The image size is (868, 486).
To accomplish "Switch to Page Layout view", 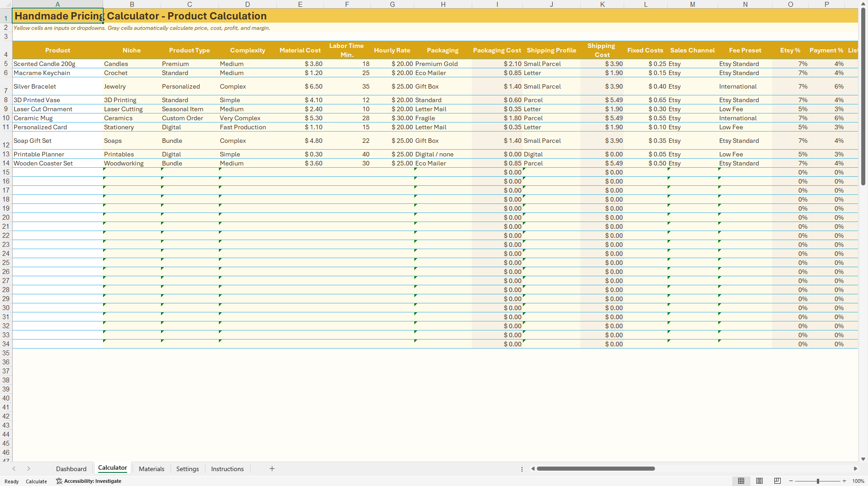I will click(759, 481).
